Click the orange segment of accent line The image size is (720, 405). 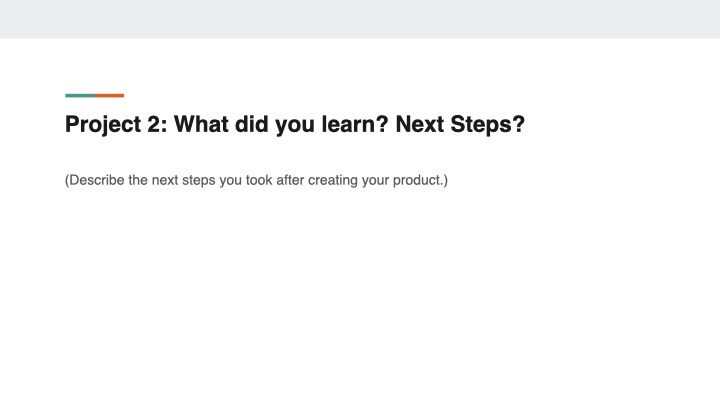(x=110, y=96)
